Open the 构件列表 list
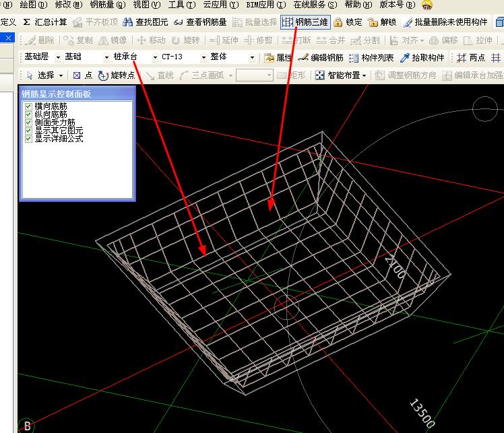The width and height of the screenshot is (504, 433). click(x=371, y=58)
